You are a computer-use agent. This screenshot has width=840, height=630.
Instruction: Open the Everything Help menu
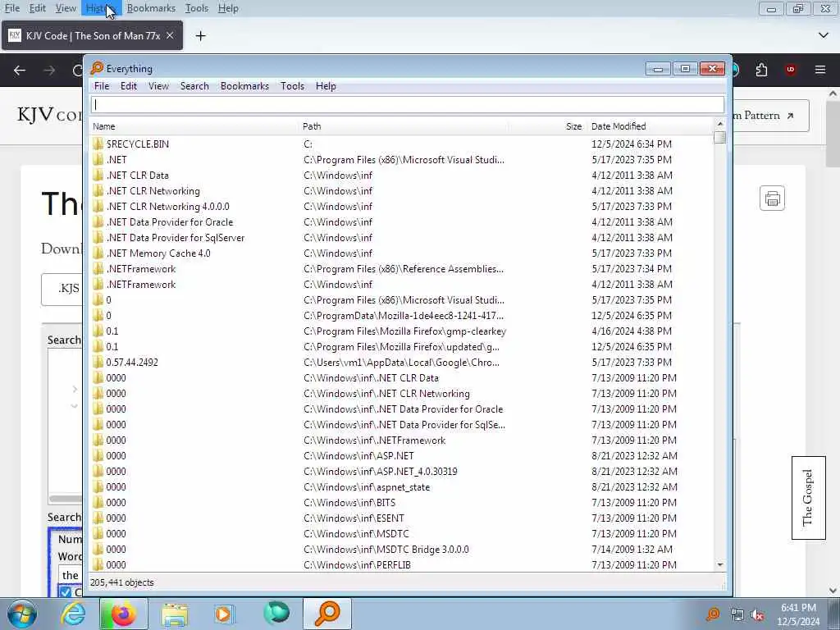point(326,86)
